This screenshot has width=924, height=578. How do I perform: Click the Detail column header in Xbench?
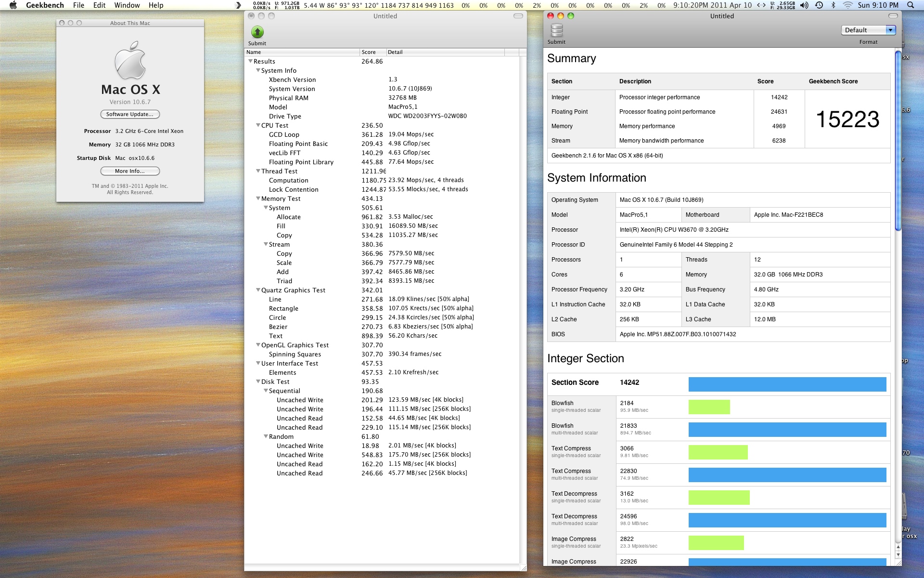445,52
